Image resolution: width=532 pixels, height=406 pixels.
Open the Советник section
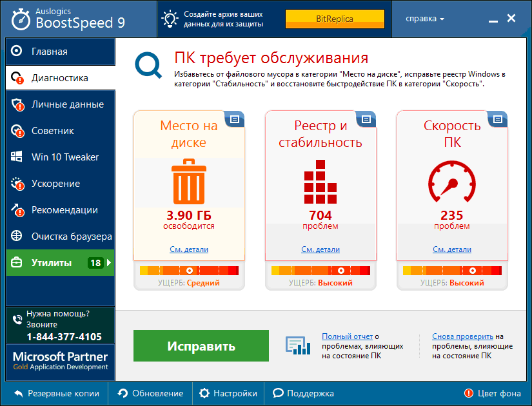[x=61, y=131]
